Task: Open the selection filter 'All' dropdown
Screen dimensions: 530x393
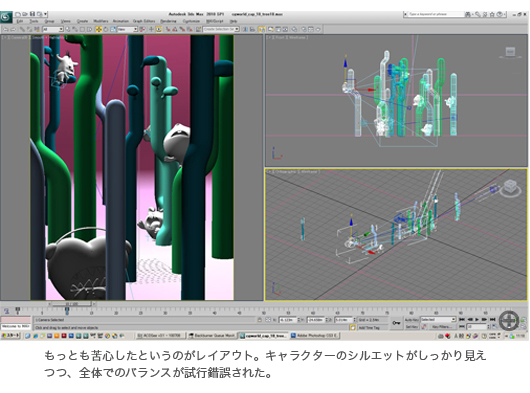Action: [x=53, y=29]
